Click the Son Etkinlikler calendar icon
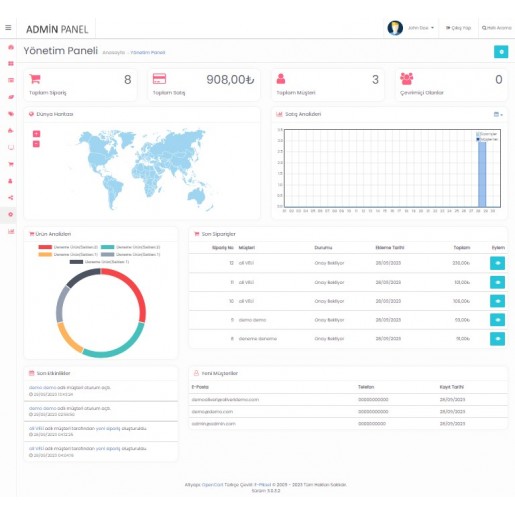 (x=32, y=373)
